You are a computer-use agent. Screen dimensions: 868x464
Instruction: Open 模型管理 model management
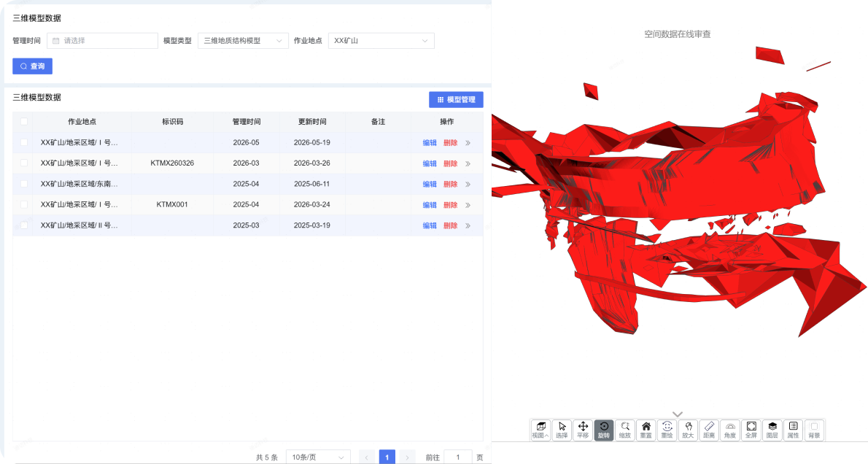tap(456, 100)
